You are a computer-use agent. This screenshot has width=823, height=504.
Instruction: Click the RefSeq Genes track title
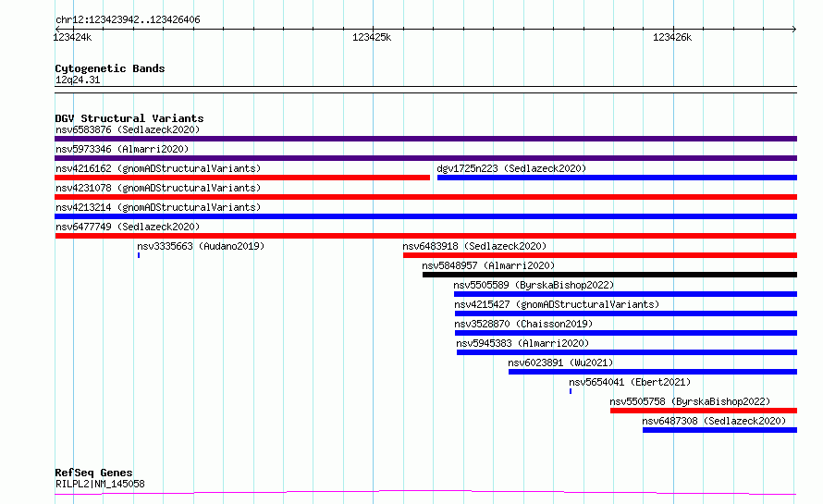click(x=93, y=473)
